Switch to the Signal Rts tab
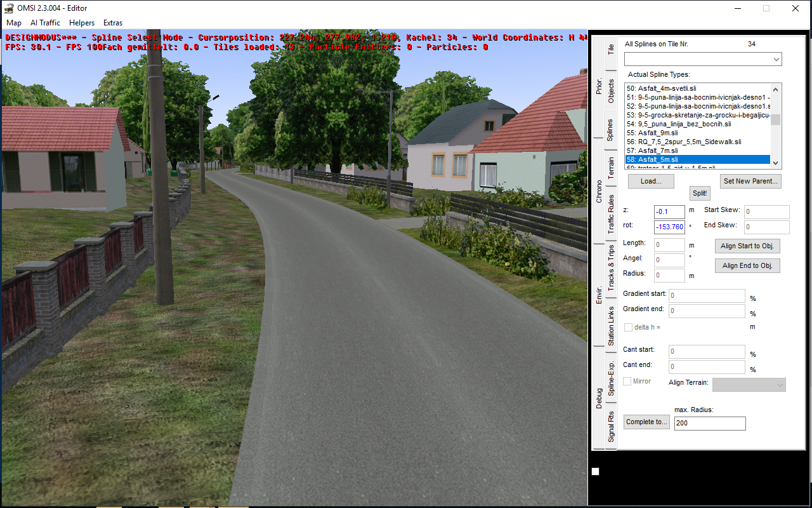This screenshot has height=508, width=812. pyautogui.click(x=611, y=426)
